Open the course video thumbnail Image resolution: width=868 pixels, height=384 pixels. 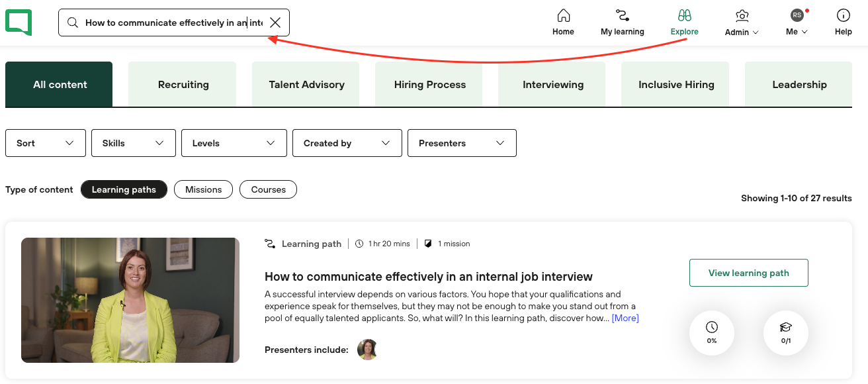tap(130, 300)
